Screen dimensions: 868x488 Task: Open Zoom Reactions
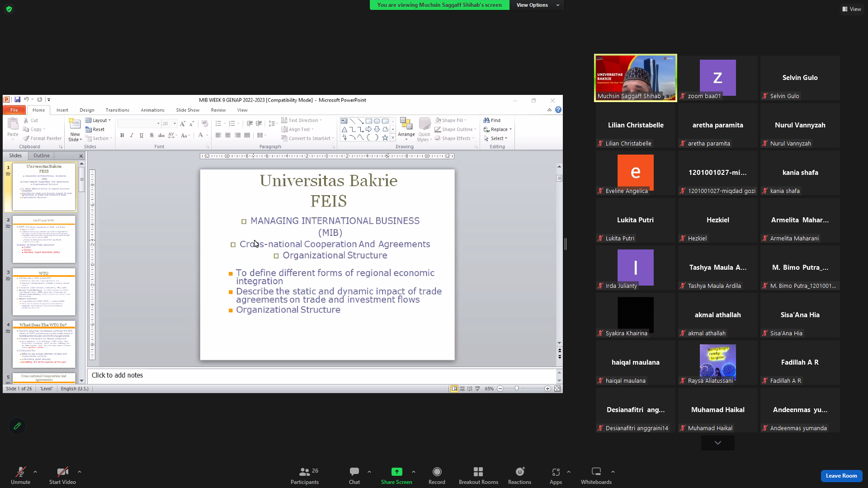point(519,476)
